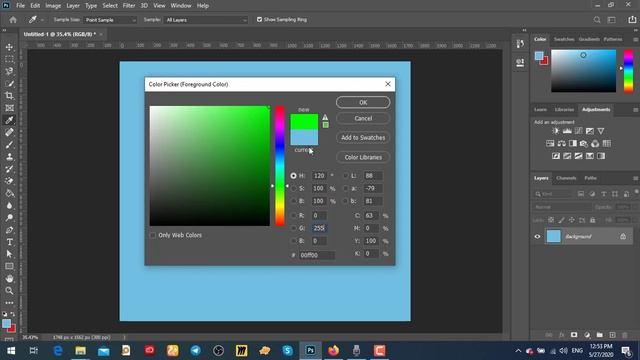Open Color Libraries button

(x=363, y=157)
